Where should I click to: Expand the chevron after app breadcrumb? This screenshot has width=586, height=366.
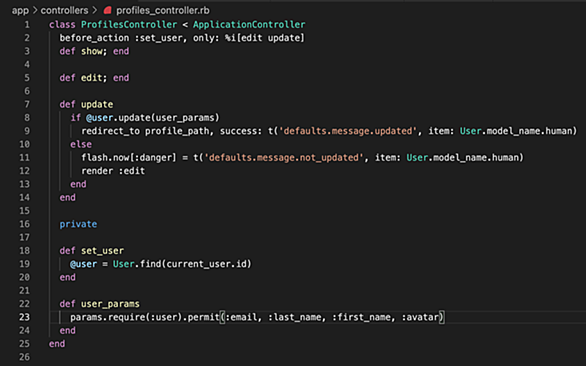[35, 10]
